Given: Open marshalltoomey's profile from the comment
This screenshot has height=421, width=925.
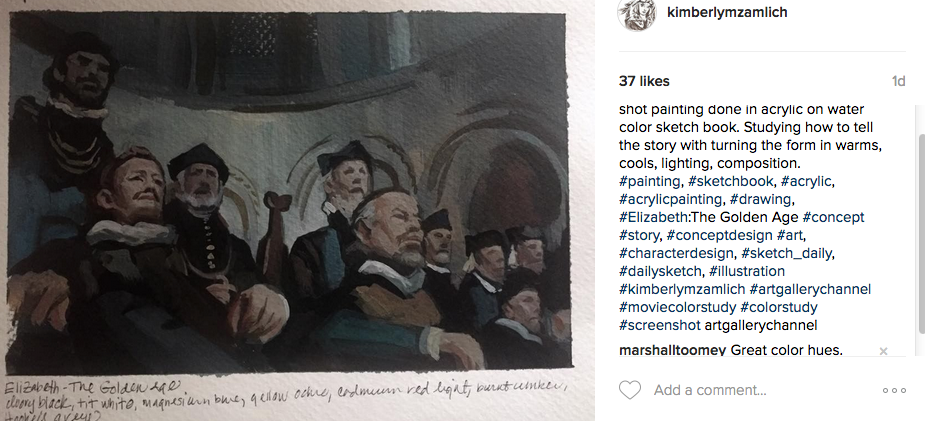Looking at the screenshot, I should (x=672, y=351).
